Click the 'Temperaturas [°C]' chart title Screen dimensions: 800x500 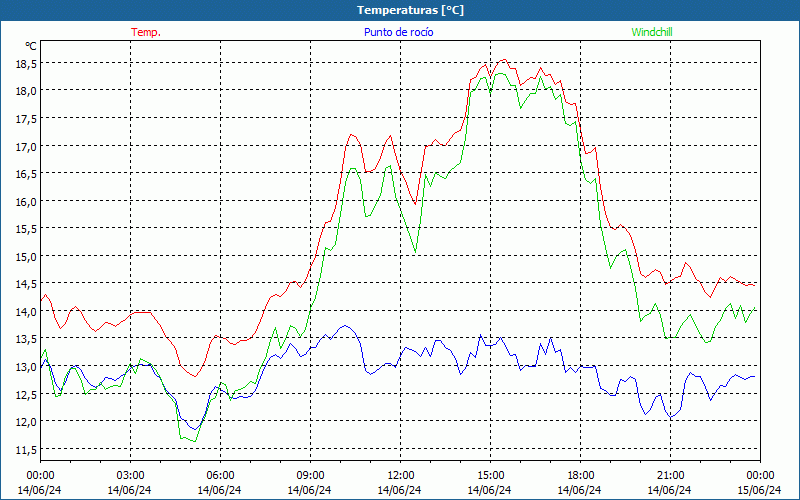(x=410, y=10)
